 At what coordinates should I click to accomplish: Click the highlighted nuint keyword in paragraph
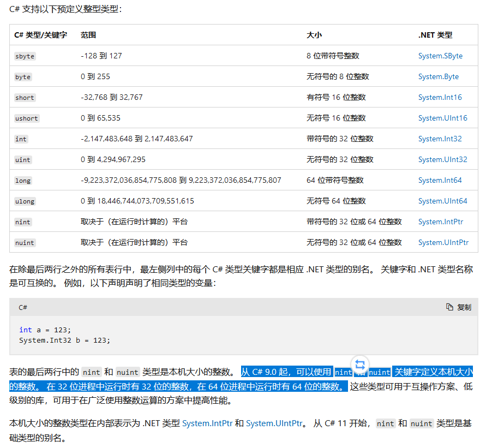coord(380,372)
